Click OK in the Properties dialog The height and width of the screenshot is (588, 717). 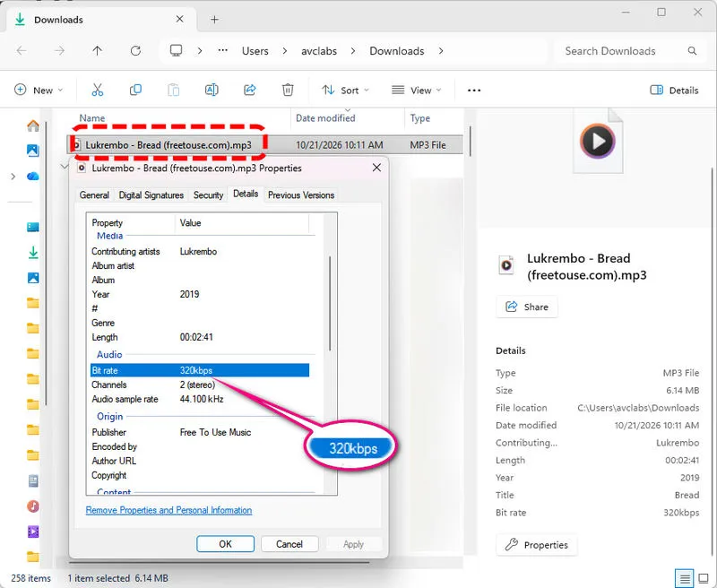point(226,544)
